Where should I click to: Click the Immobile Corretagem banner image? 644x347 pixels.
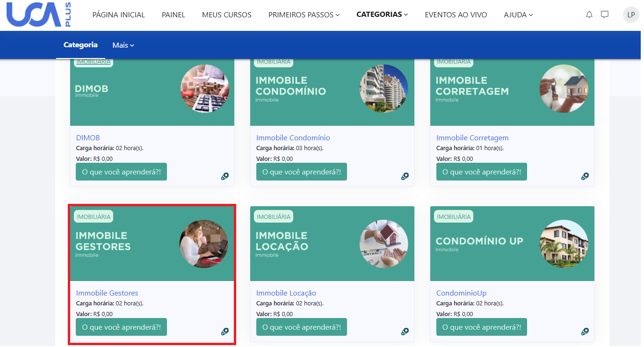[512, 93]
